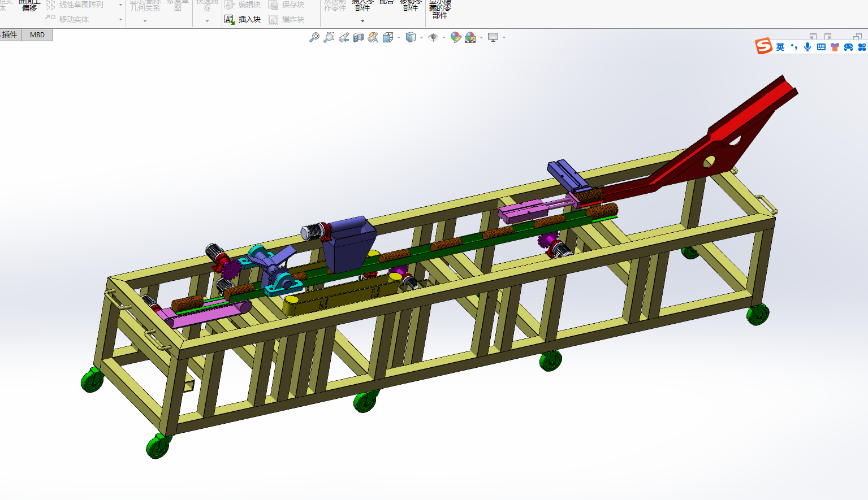Viewport: 868px width, 500px height.
Task: Click the collapse panel left arrow icon
Action: click(x=813, y=37)
